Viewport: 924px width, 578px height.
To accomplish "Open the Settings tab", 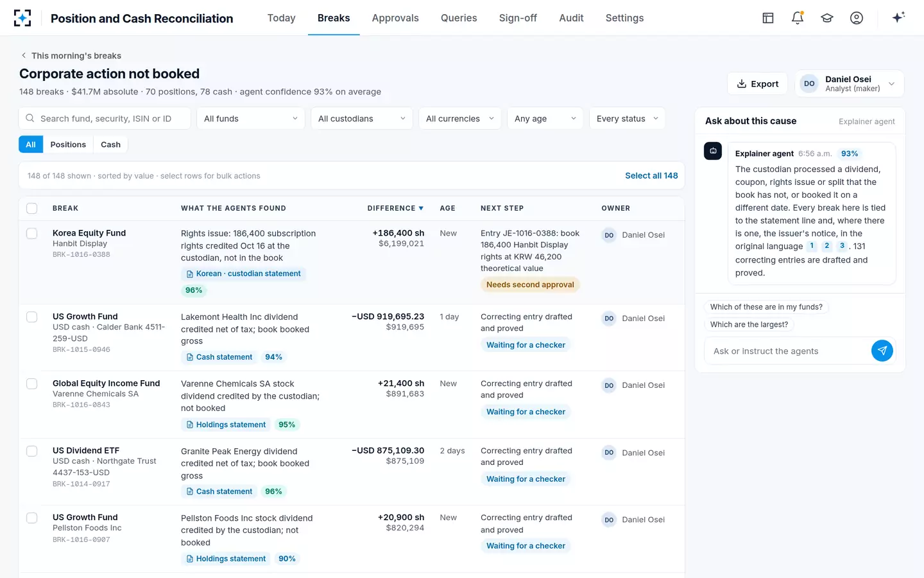I will tap(624, 18).
